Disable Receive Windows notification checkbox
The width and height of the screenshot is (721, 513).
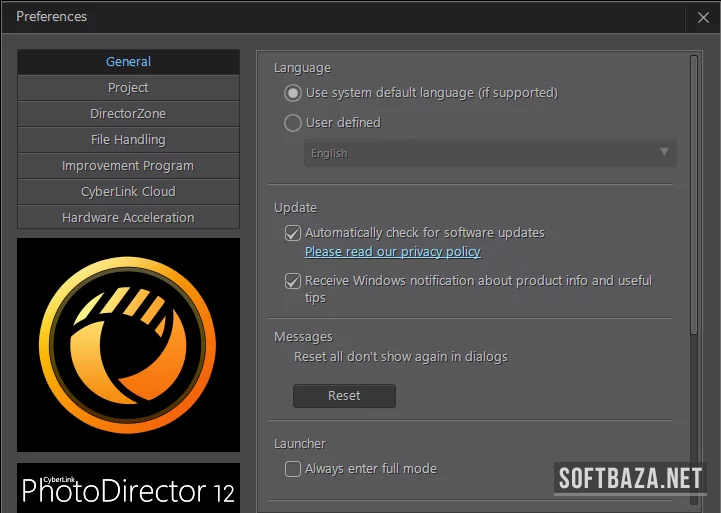point(293,281)
